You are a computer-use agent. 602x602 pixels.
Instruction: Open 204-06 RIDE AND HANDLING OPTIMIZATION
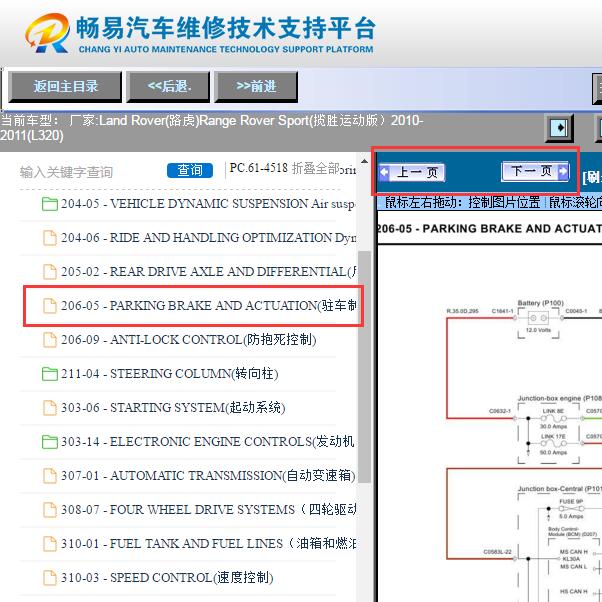point(208,238)
